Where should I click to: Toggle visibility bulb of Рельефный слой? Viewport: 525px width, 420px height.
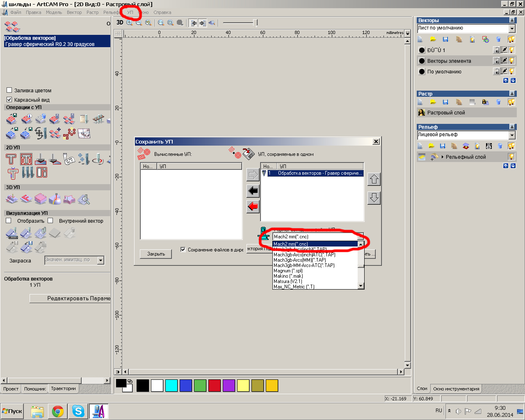511,157
